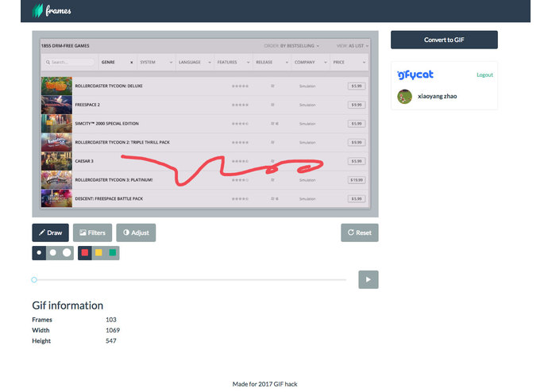
Task: Click the Made for 2017 GIF hack footer text
Action: click(264, 384)
